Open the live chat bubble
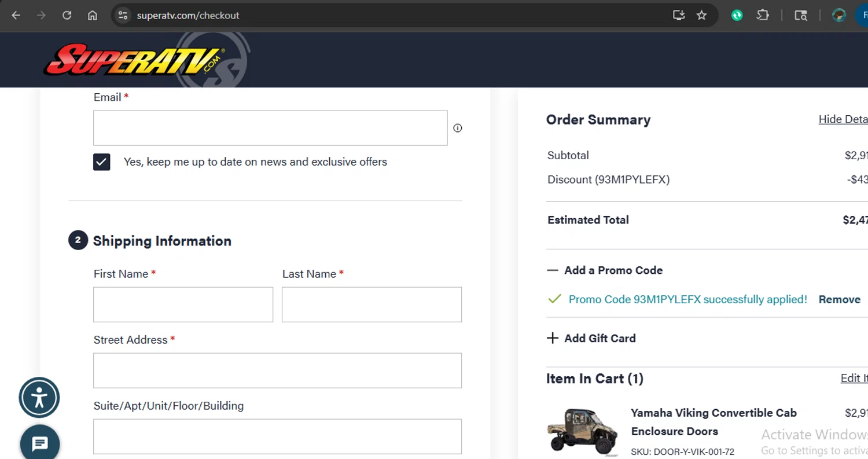The width and height of the screenshot is (868, 459). tap(39, 443)
